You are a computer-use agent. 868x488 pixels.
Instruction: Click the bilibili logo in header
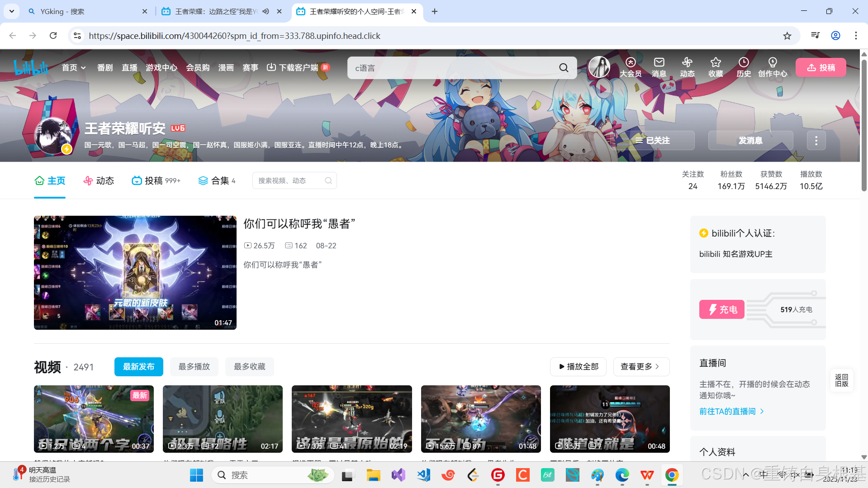(31, 67)
